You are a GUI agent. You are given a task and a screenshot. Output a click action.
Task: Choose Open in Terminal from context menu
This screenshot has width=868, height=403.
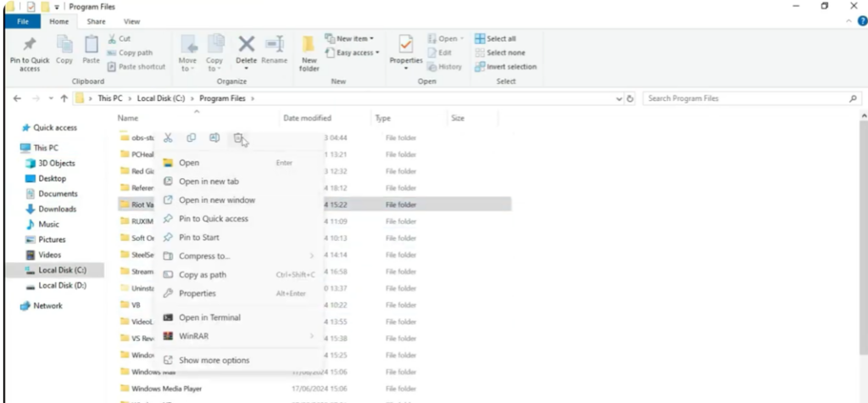(x=209, y=317)
